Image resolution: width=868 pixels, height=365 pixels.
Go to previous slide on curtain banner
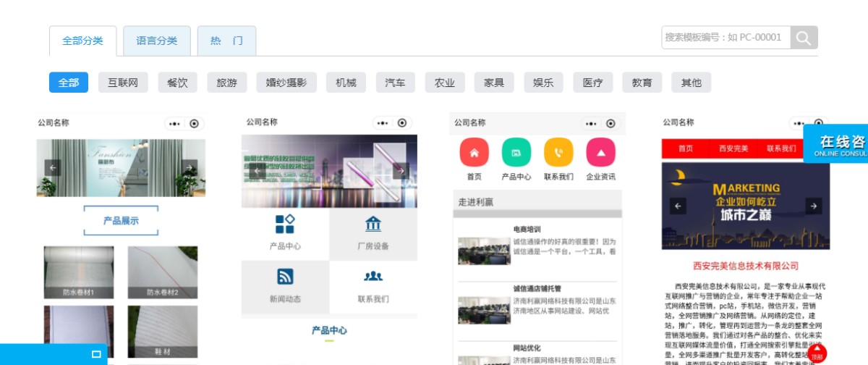pos(53,168)
